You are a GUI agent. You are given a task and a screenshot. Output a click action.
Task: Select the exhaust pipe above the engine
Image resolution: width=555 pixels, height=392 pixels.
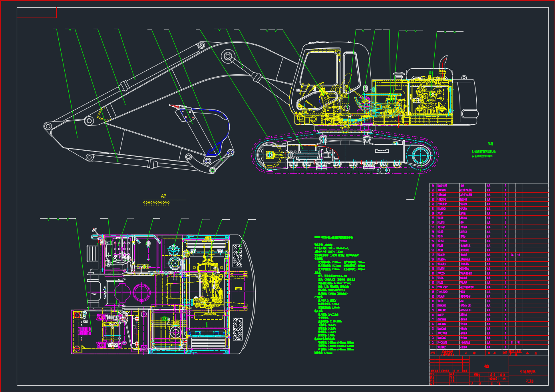443,63
